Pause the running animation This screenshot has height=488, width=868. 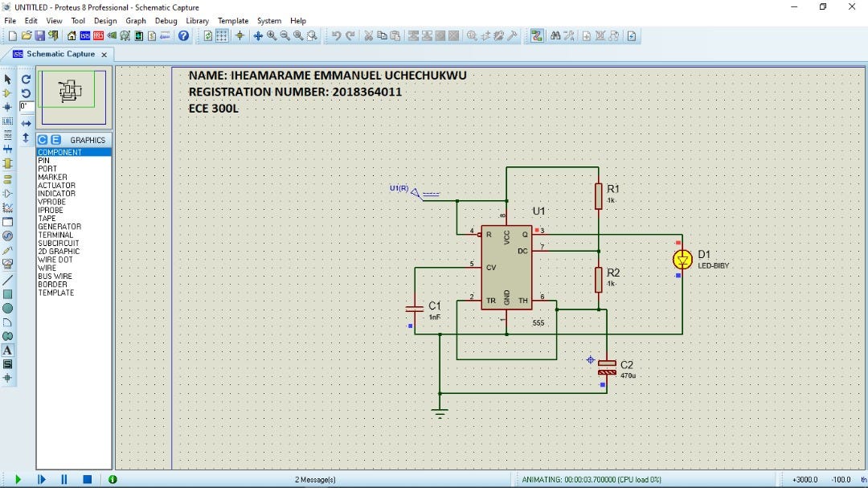(63, 479)
